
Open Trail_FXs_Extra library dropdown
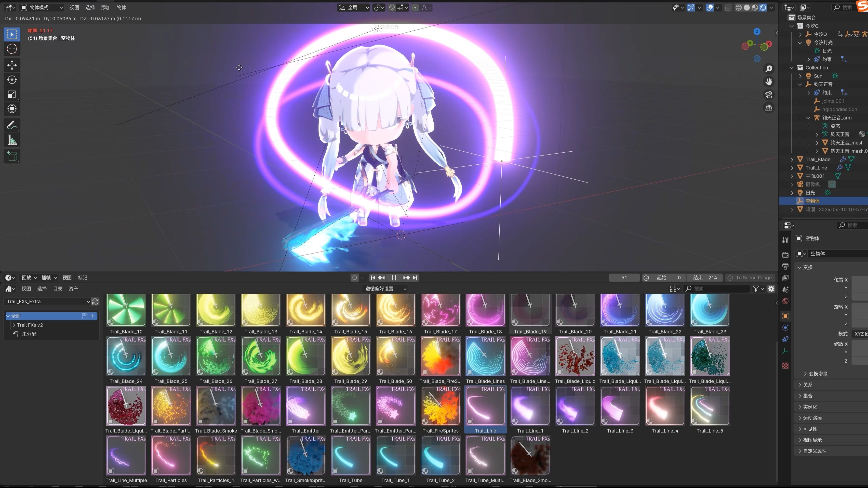click(x=48, y=302)
